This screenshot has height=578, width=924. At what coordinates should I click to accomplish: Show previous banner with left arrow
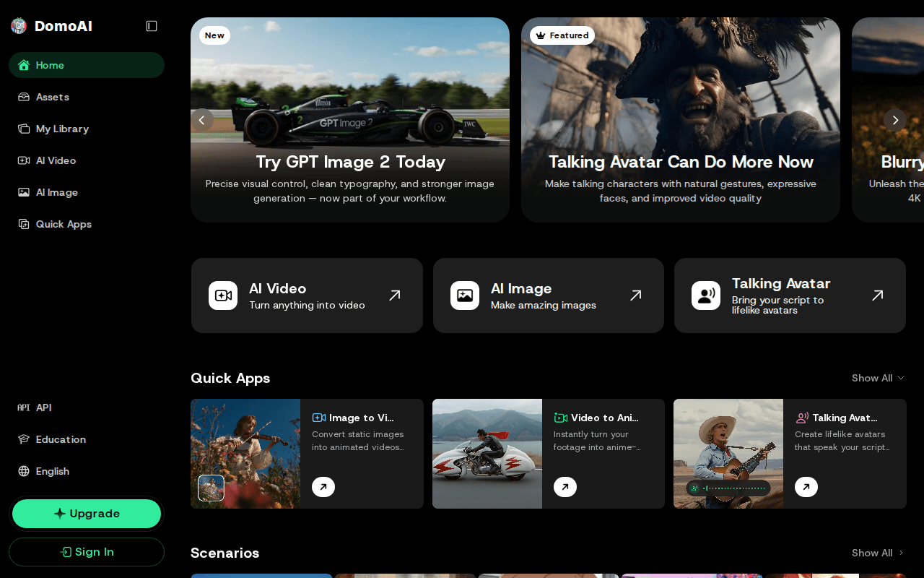[202, 120]
